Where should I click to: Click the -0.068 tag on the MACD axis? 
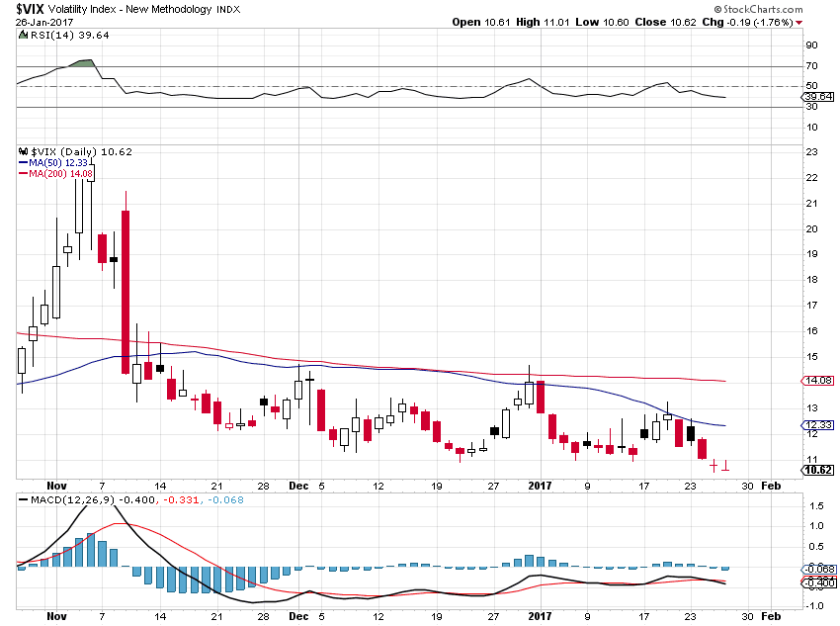819,570
